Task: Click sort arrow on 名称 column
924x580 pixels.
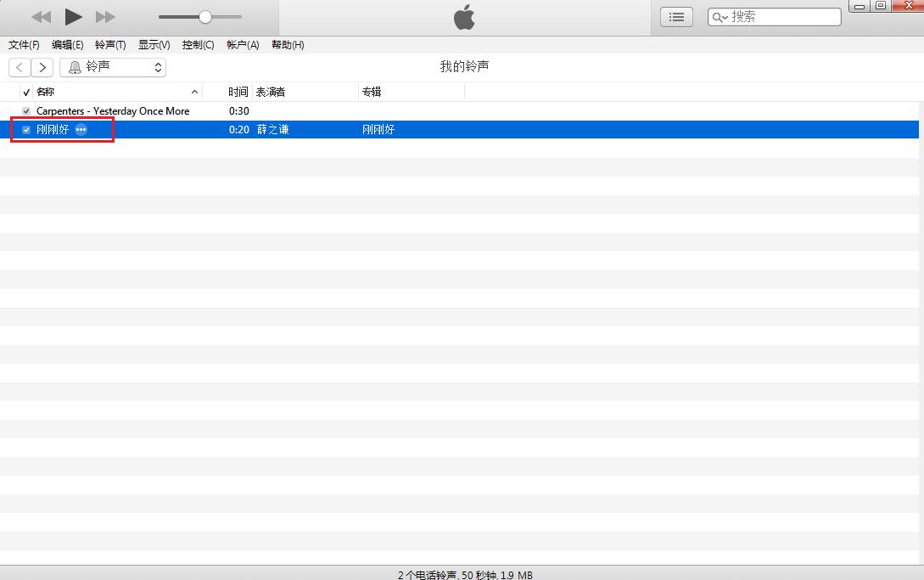Action: (194, 92)
